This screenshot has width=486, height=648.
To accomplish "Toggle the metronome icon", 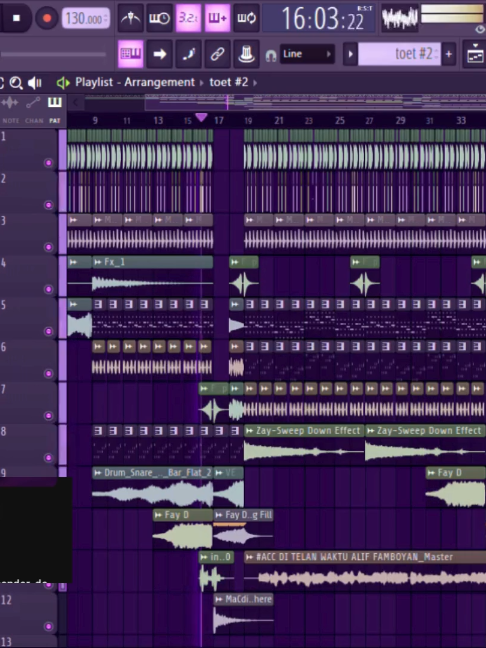I will (x=130, y=18).
